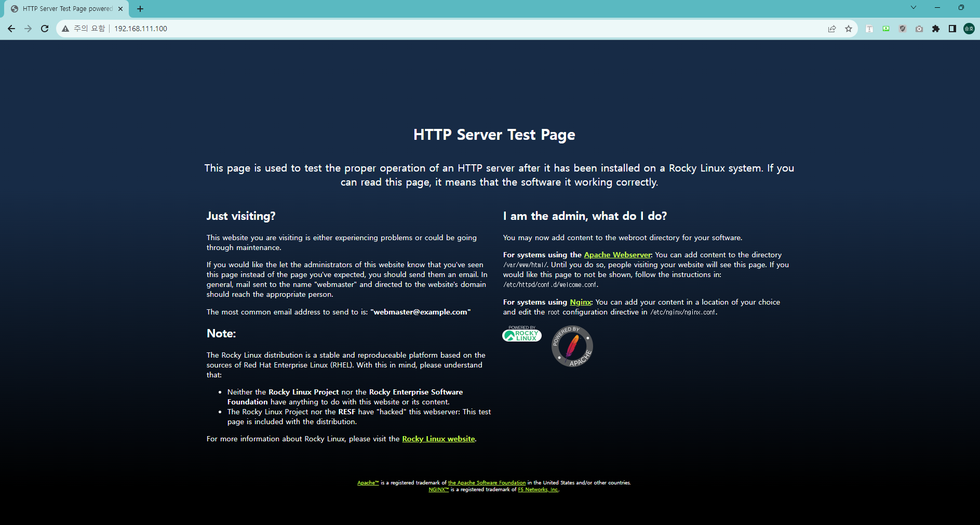Go back to the previous page

pos(11,29)
